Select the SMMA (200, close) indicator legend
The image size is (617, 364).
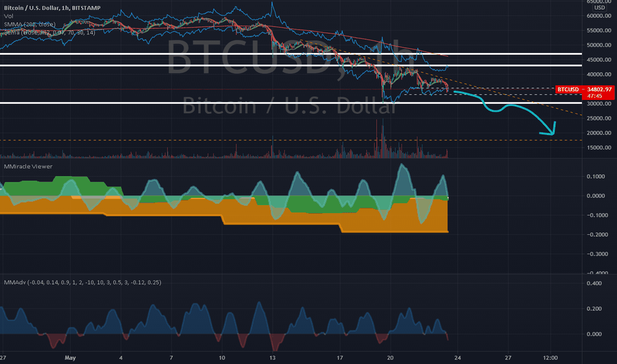coord(30,24)
